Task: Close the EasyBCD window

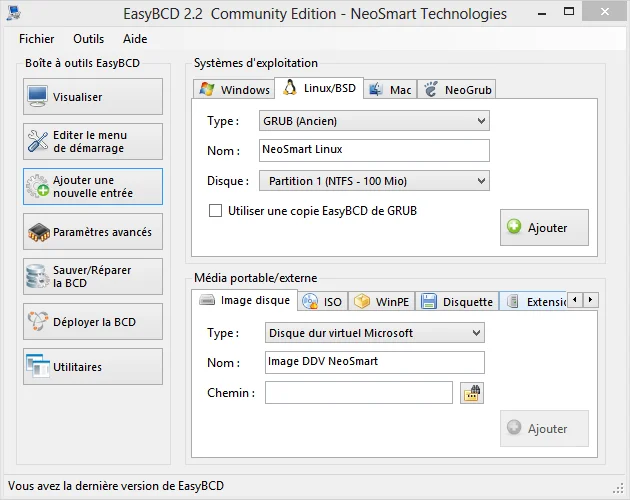Action: click(x=605, y=12)
